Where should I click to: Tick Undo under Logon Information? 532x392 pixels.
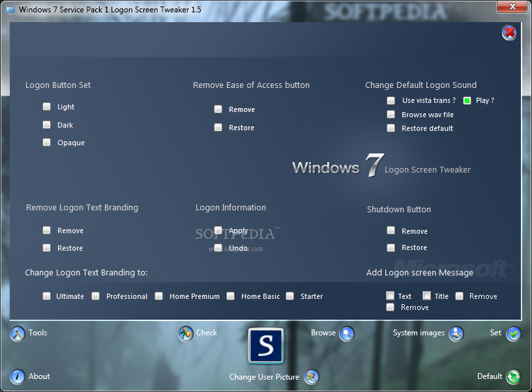pyautogui.click(x=218, y=247)
